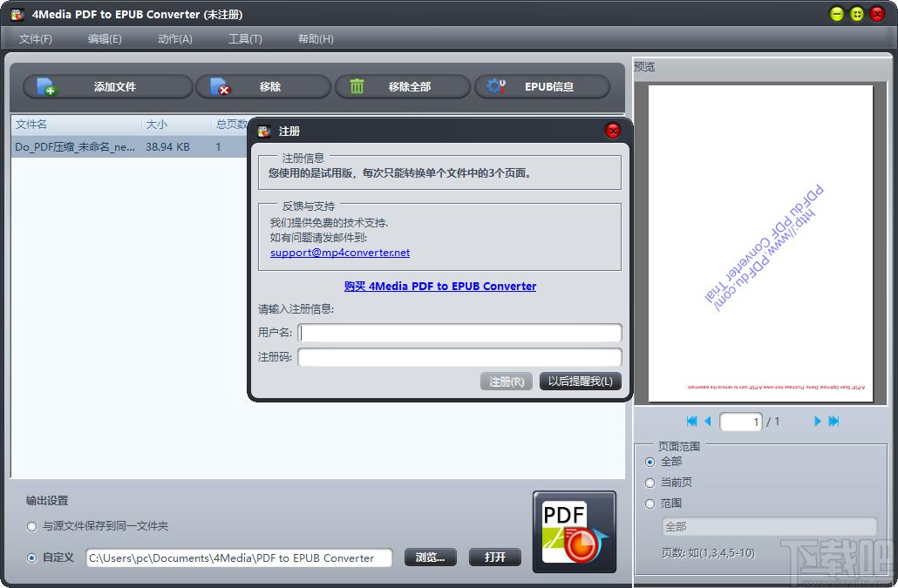The height and width of the screenshot is (588, 898).
Task: Maximize the main window
Action: [857, 14]
